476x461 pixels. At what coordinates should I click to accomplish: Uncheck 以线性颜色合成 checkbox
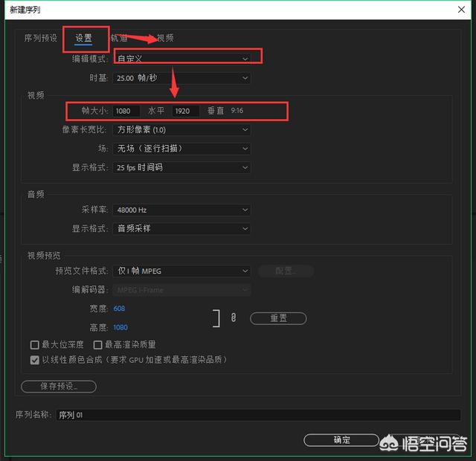35,360
